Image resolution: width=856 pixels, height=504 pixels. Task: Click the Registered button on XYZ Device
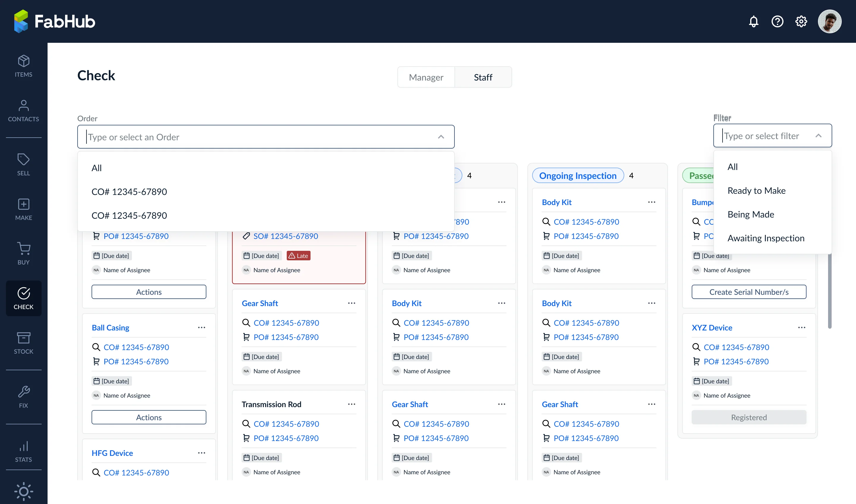tap(749, 417)
